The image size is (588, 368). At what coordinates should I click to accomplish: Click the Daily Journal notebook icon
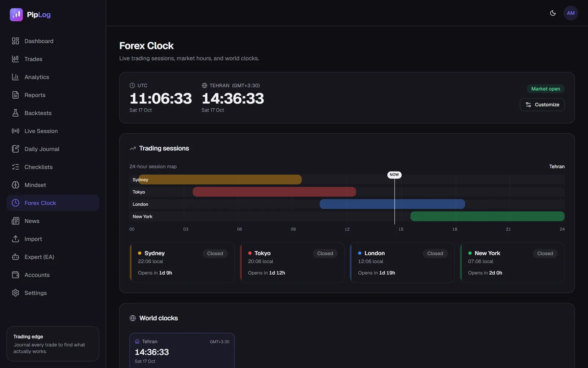[x=15, y=149]
